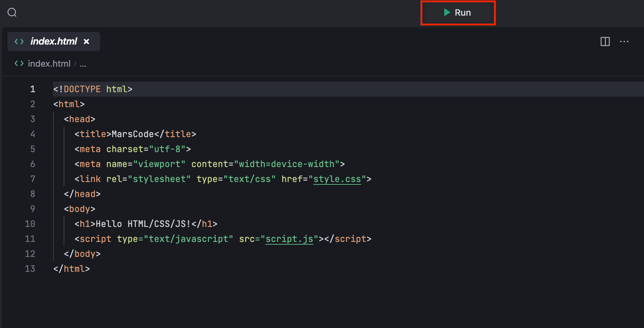This screenshot has width=644, height=328.
Task: Click the Run button
Action: (458, 13)
